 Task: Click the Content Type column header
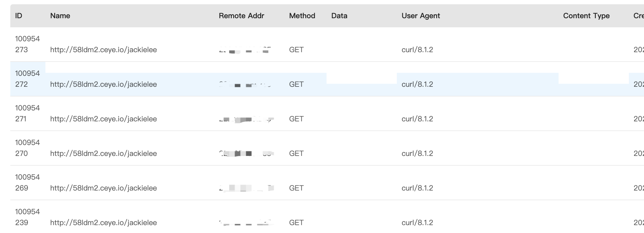586,16
